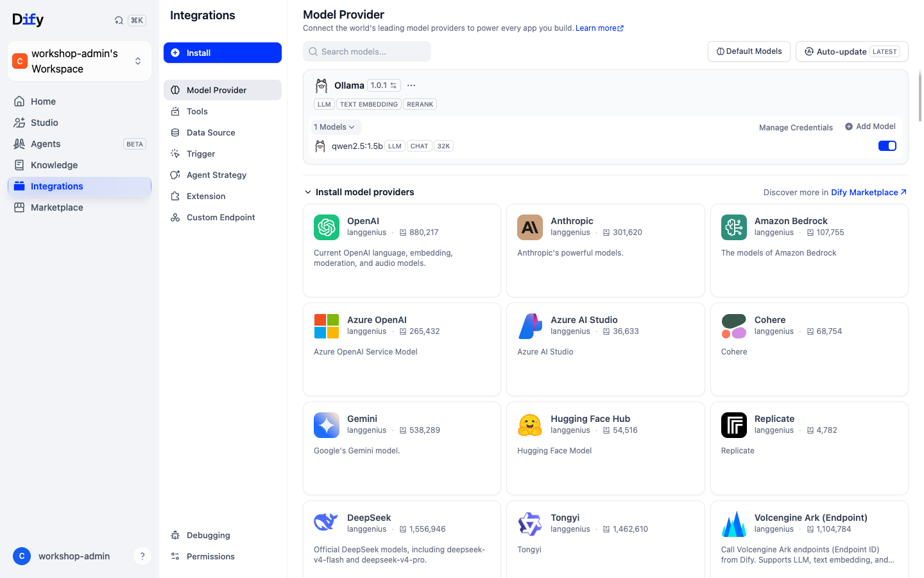Disable the qwen2.5:1.5b model toggle
The width and height of the screenshot is (924, 578).
(887, 146)
